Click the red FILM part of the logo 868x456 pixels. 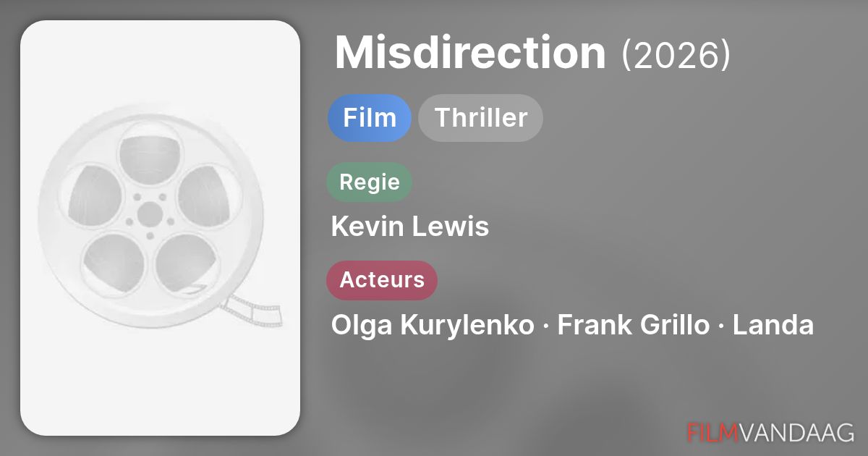tap(712, 431)
